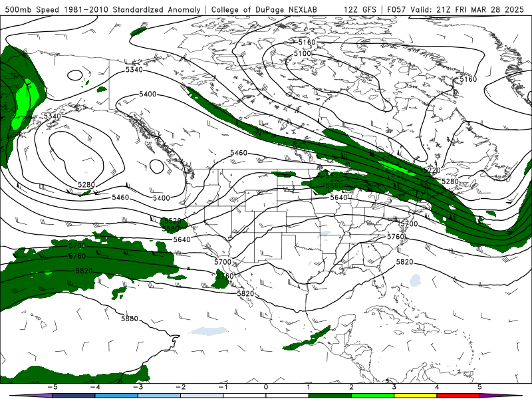Screen dimensions: 532x399
Task: Click the '12Z GFS' model run label
Action: (x=360, y=9)
